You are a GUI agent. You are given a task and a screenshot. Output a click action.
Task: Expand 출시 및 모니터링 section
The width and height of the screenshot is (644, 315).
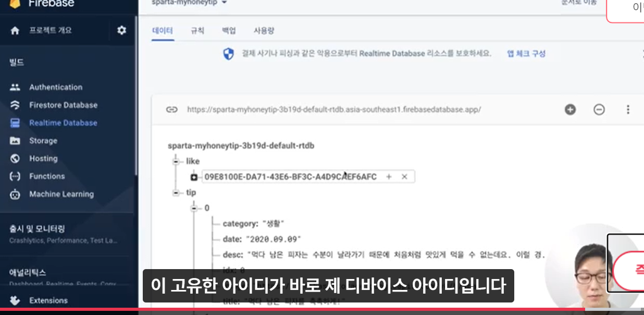pos(37,228)
